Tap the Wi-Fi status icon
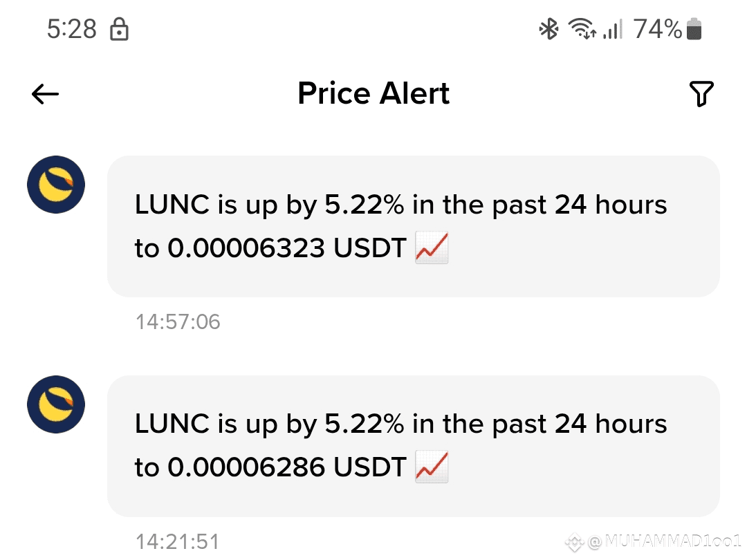Image resolution: width=747 pixels, height=560 pixels. (x=582, y=29)
